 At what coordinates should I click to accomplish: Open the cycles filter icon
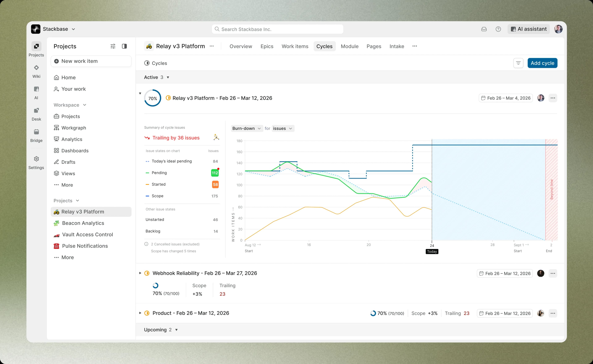pyautogui.click(x=518, y=63)
